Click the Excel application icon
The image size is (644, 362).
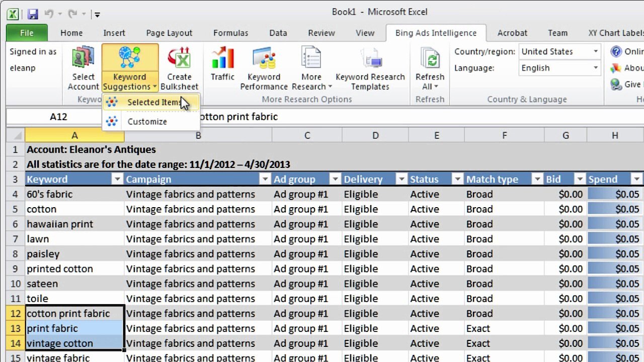pyautogui.click(x=13, y=14)
